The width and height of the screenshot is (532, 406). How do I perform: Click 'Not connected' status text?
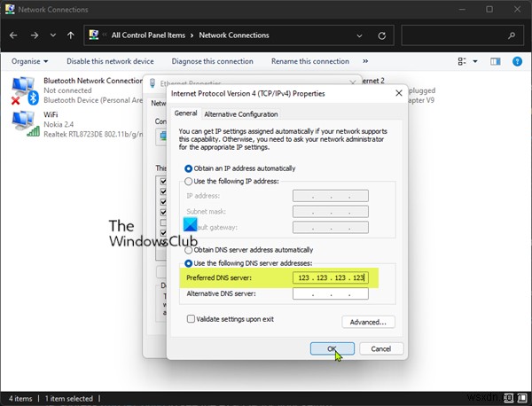(x=67, y=90)
